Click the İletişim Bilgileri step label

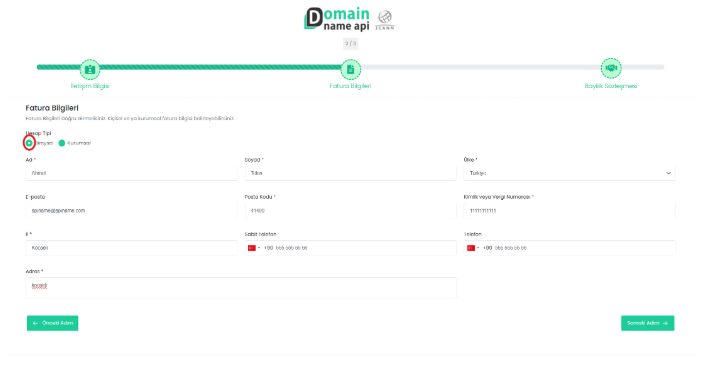click(x=90, y=86)
